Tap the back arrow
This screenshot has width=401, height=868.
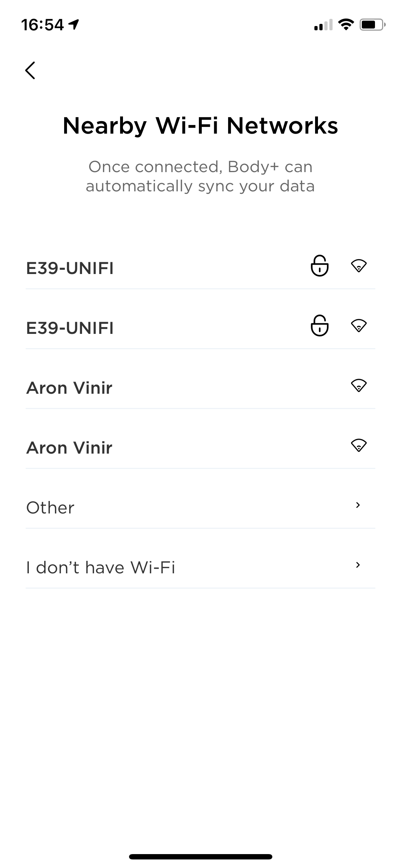click(x=30, y=70)
